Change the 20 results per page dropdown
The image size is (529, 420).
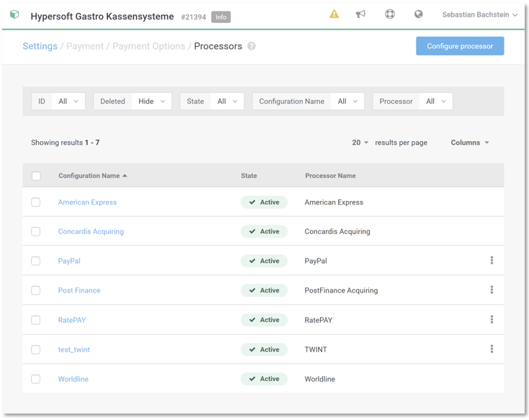coord(360,143)
